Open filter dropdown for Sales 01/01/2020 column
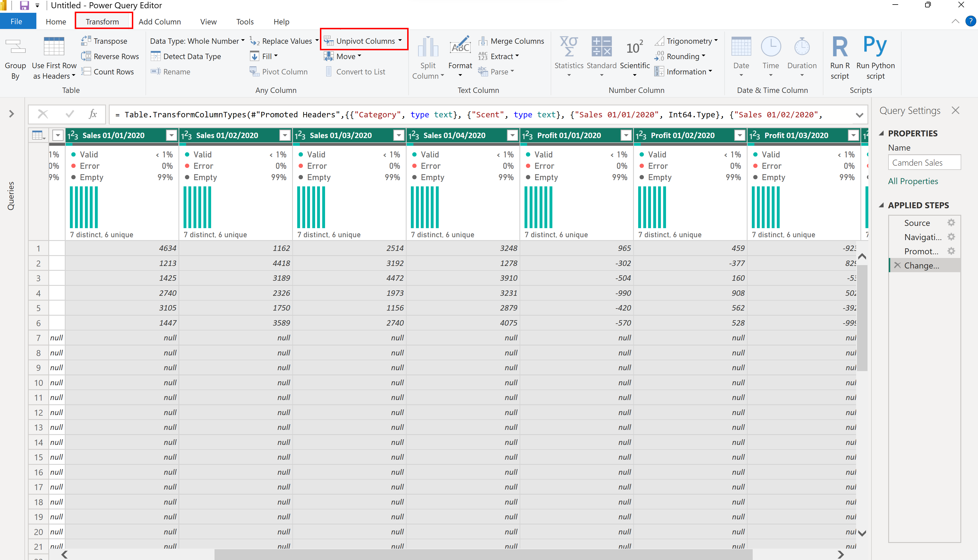 [171, 136]
